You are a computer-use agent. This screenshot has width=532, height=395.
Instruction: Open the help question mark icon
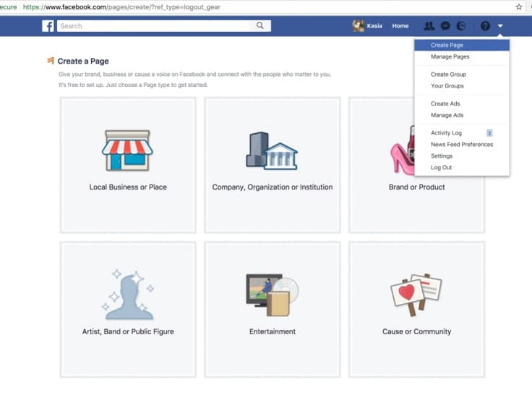485,26
